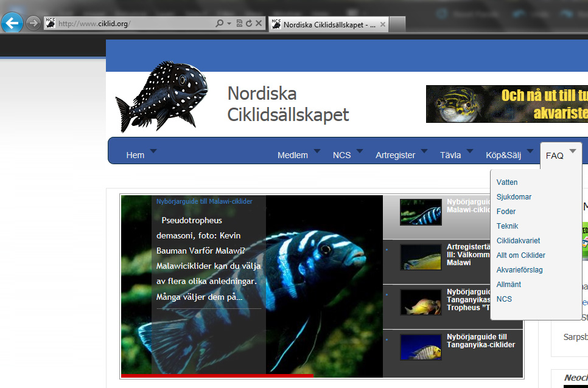
Task: Close the Nordiska Ciklidsällskapet tab
Action: click(x=382, y=25)
